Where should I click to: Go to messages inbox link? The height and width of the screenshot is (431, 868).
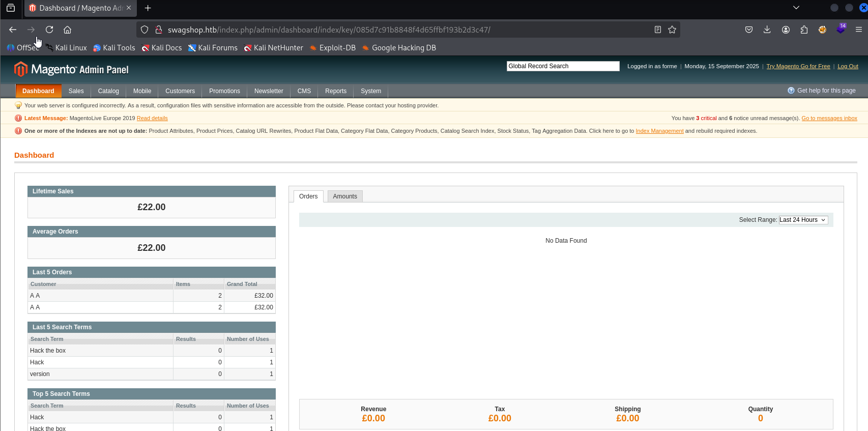point(829,118)
